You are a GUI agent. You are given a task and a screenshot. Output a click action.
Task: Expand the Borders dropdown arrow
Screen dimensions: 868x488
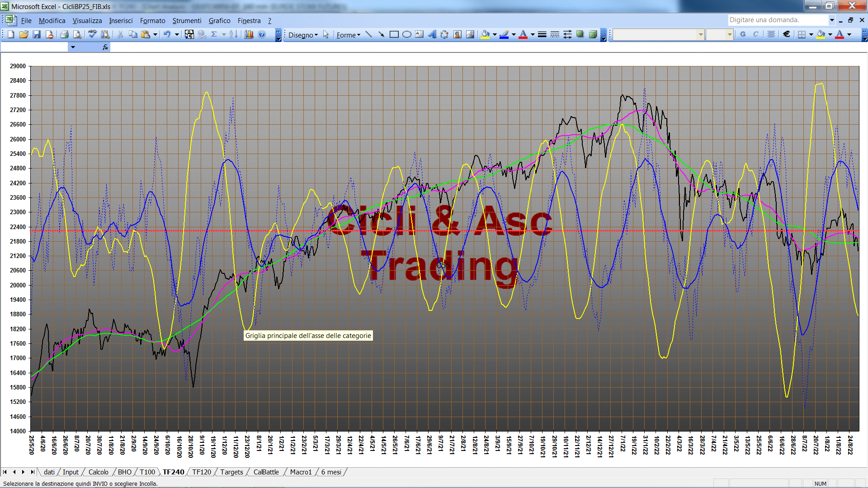click(x=811, y=34)
